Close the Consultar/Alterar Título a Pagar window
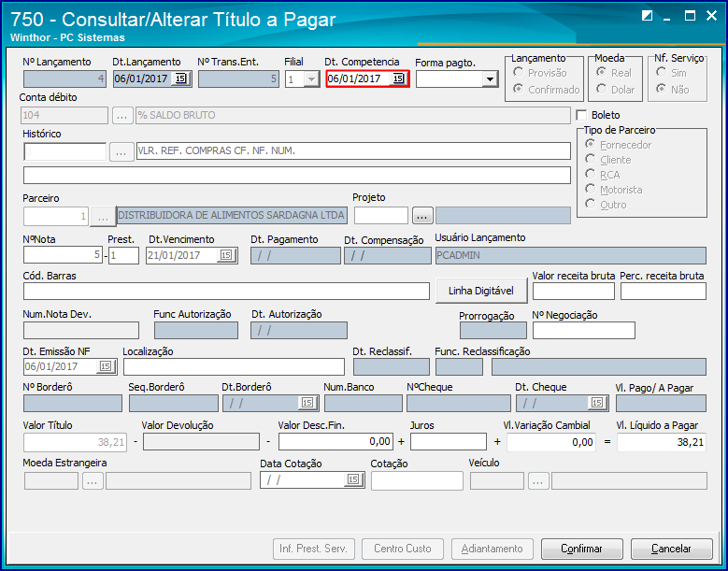This screenshot has width=728, height=571. point(711,16)
